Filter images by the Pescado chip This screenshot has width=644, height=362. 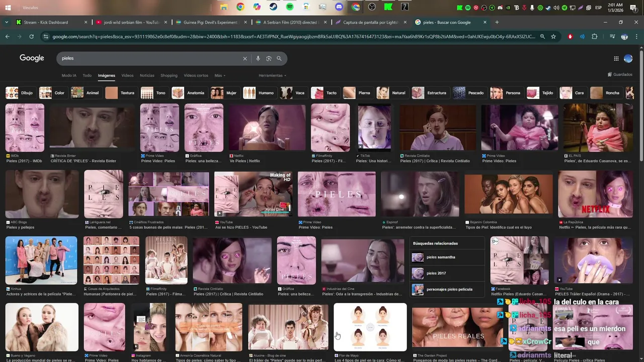[x=469, y=93]
